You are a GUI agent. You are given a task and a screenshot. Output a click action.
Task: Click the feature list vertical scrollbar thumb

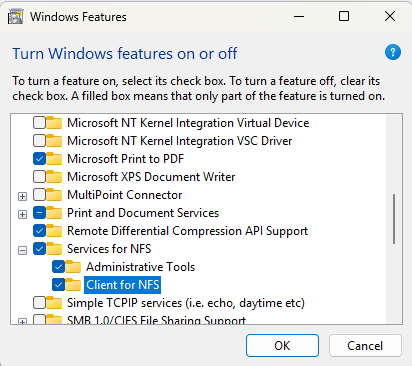point(394,219)
